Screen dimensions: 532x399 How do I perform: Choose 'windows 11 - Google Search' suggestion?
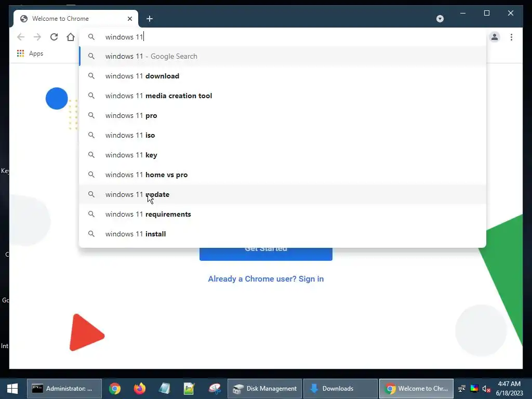click(x=283, y=56)
